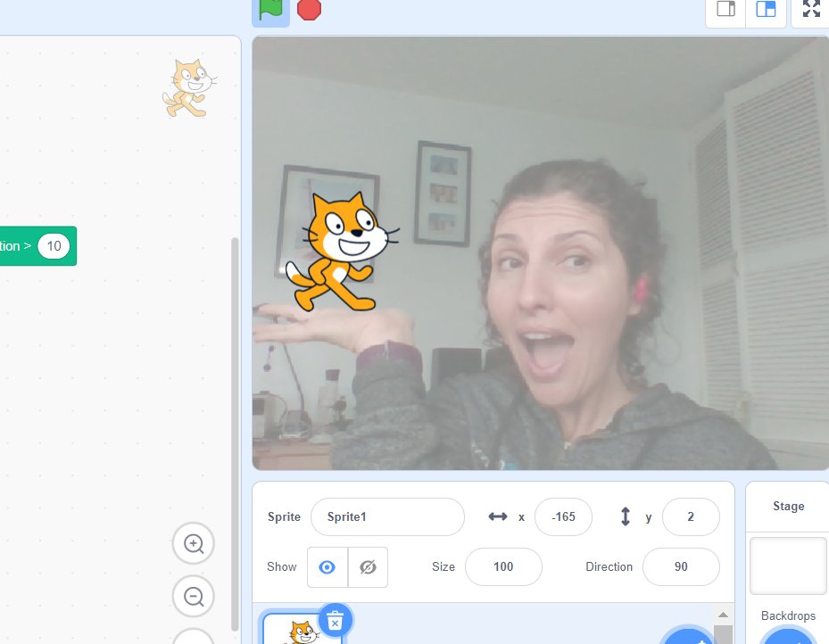
Task: Click the cat sprite on the stage
Action: click(x=342, y=253)
